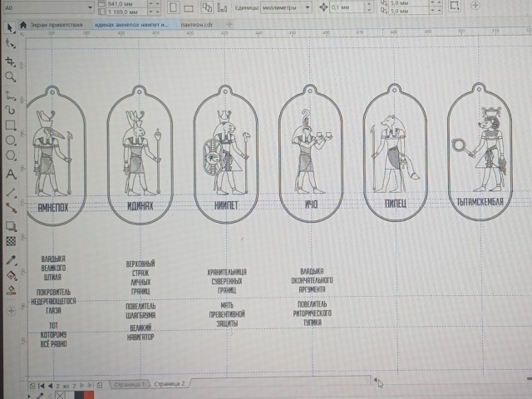Select the Text tool

tap(11, 174)
